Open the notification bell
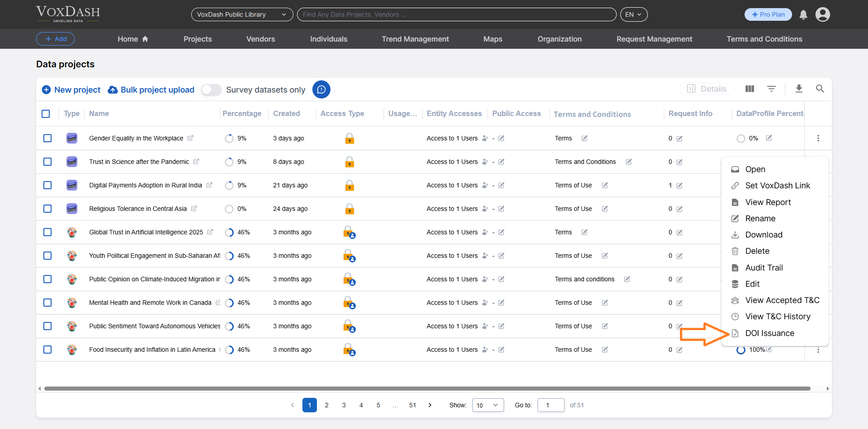This screenshot has height=429, width=868. click(803, 14)
